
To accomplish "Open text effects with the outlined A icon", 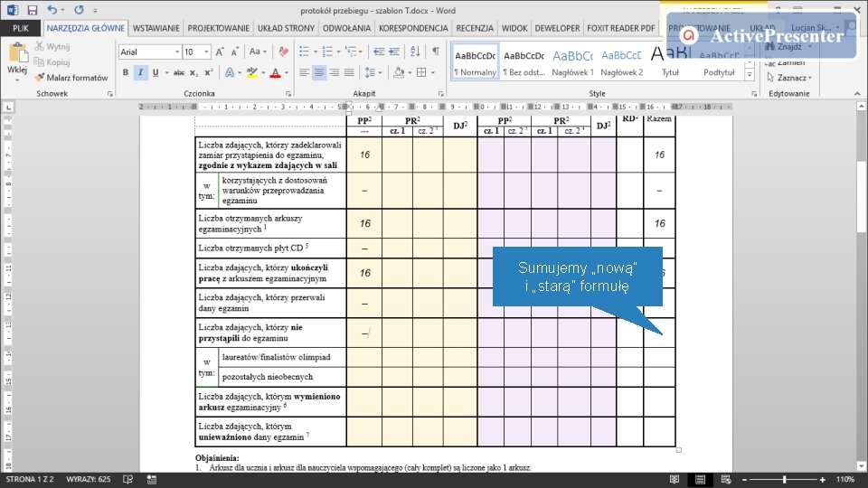I will 230,72.
